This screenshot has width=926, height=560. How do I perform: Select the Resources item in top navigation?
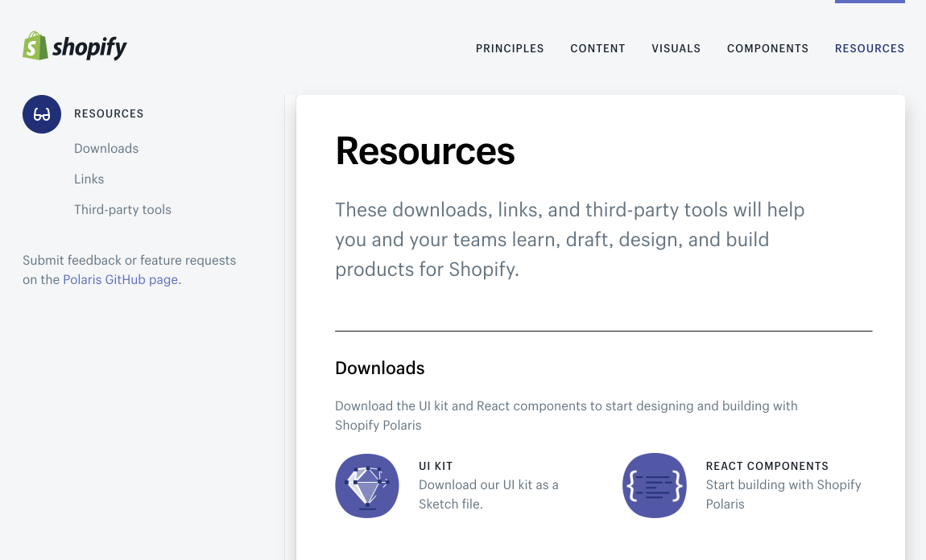[x=870, y=48]
